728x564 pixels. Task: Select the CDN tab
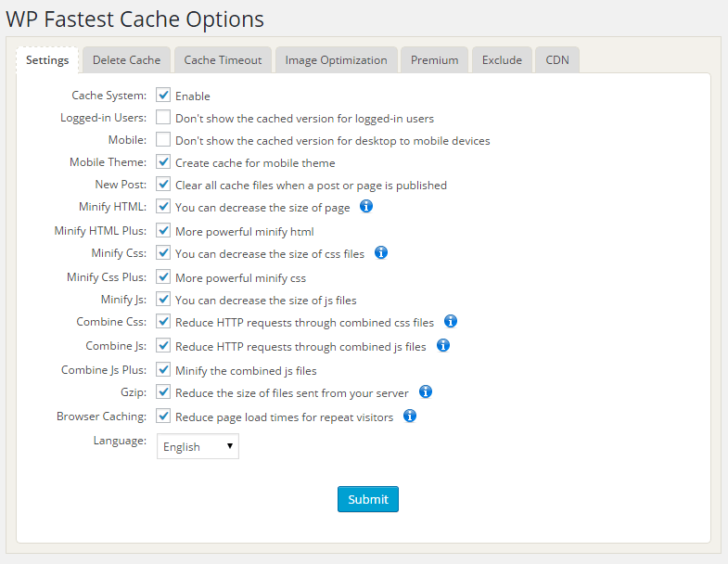coord(557,60)
